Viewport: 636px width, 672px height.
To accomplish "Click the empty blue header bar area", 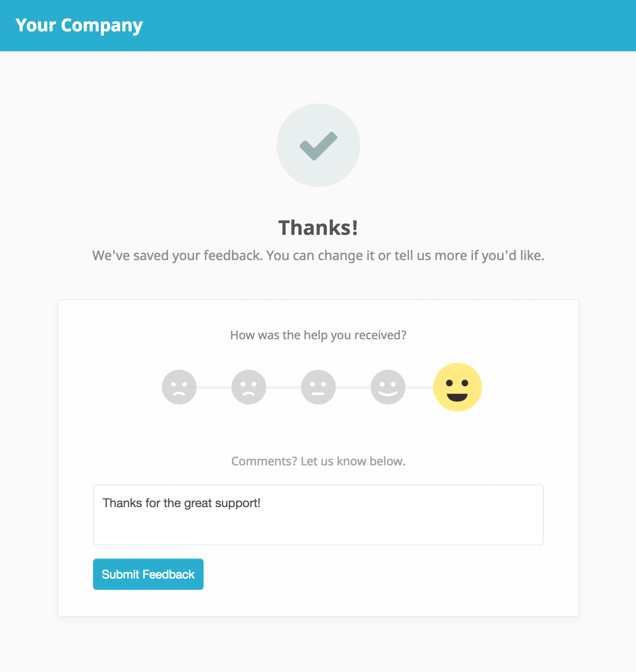I will [392, 25].
